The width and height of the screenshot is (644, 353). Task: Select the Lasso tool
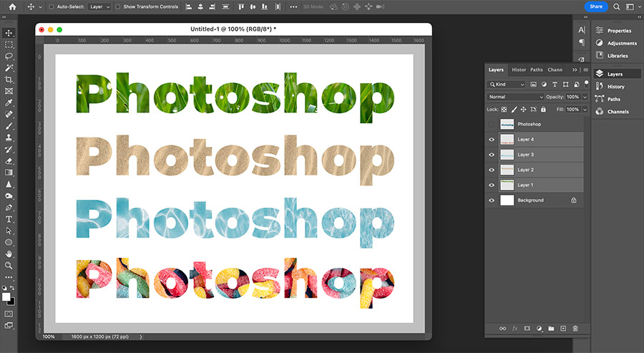click(x=9, y=56)
